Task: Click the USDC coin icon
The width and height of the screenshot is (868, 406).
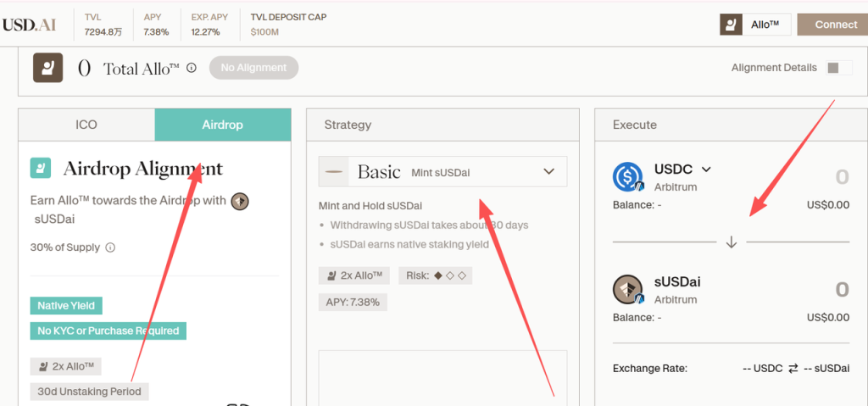Action: (628, 176)
